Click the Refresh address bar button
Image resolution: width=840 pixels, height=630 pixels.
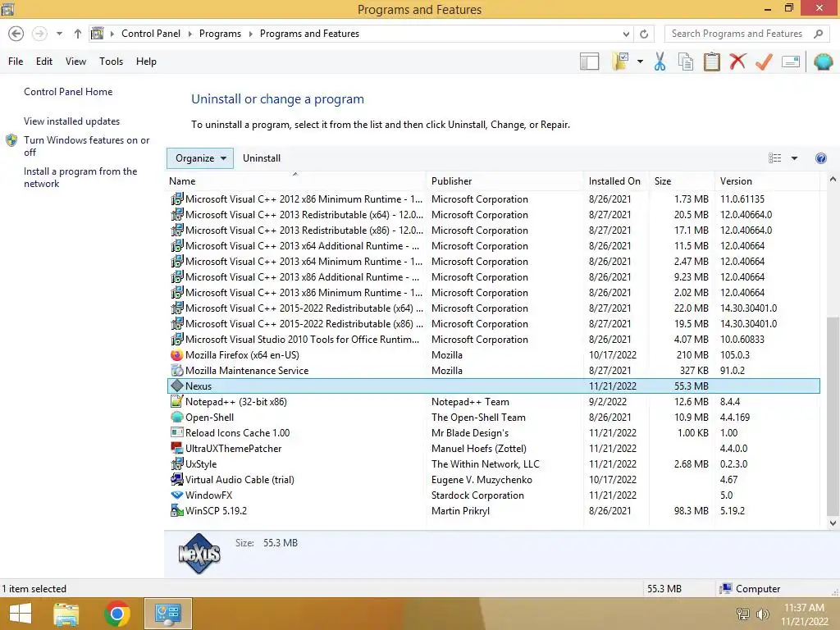click(644, 34)
